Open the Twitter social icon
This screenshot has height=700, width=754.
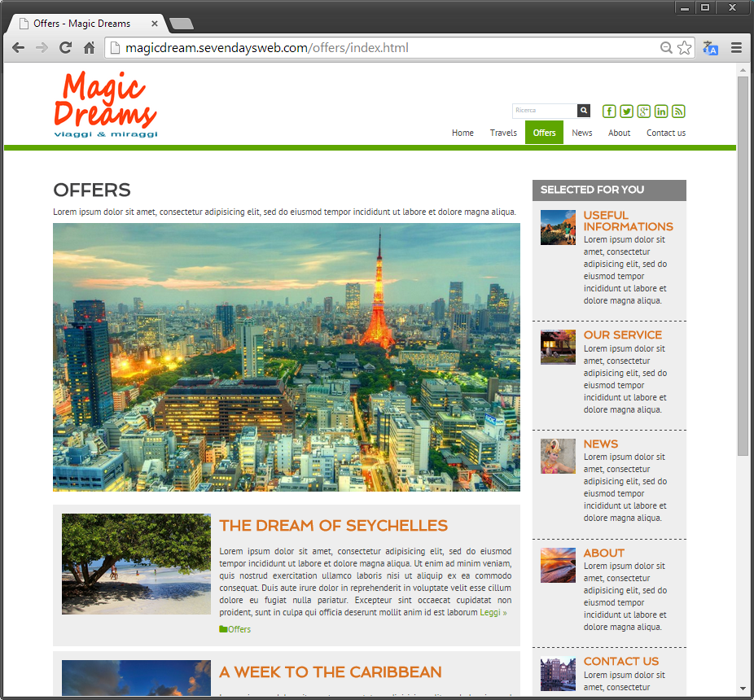click(x=627, y=111)
